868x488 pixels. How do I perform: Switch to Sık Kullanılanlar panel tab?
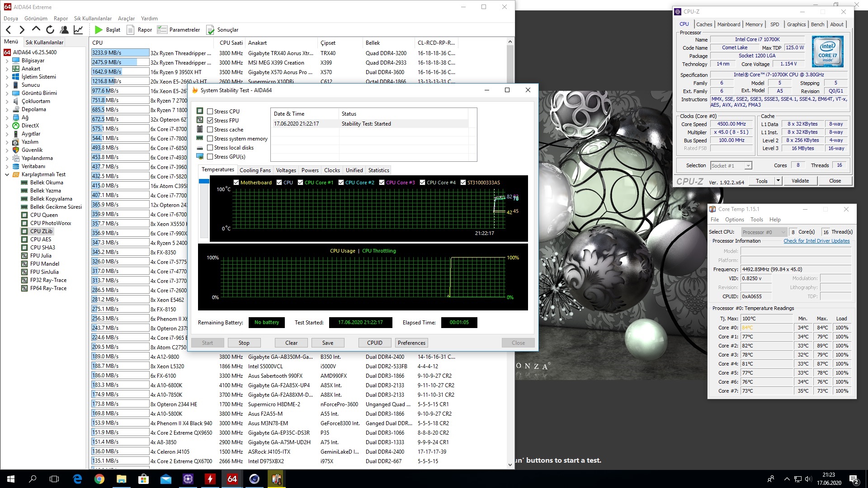click(x=44, y=42)
